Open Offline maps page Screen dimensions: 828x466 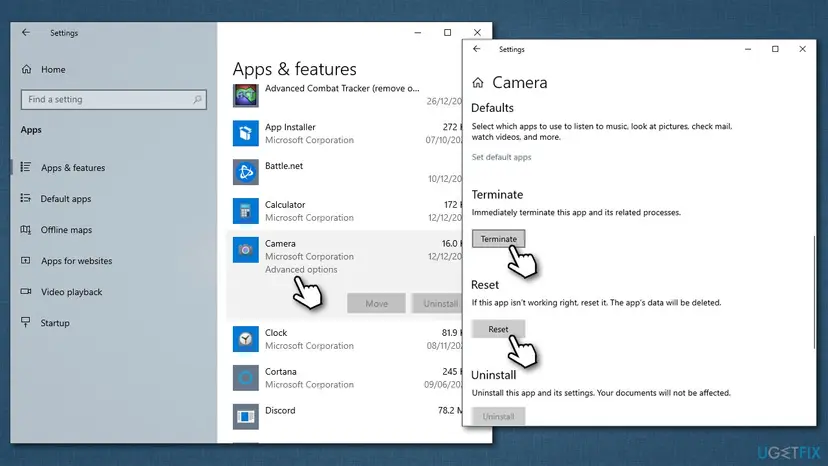67,230
